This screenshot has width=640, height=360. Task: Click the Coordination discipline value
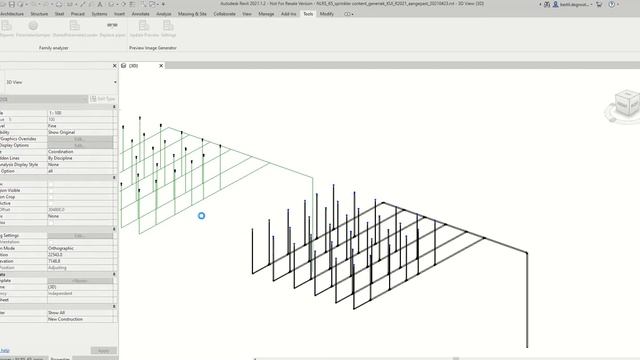(x=80, y=152)
